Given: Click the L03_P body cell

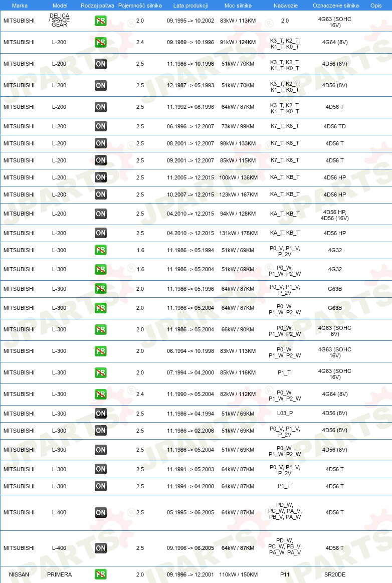Looking at the screenshot, I should 285,413.
